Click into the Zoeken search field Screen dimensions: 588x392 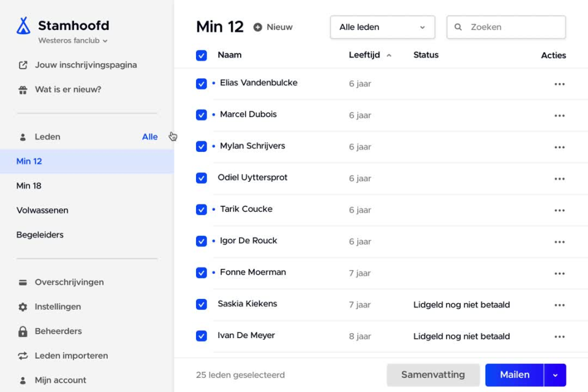[507, 27]
